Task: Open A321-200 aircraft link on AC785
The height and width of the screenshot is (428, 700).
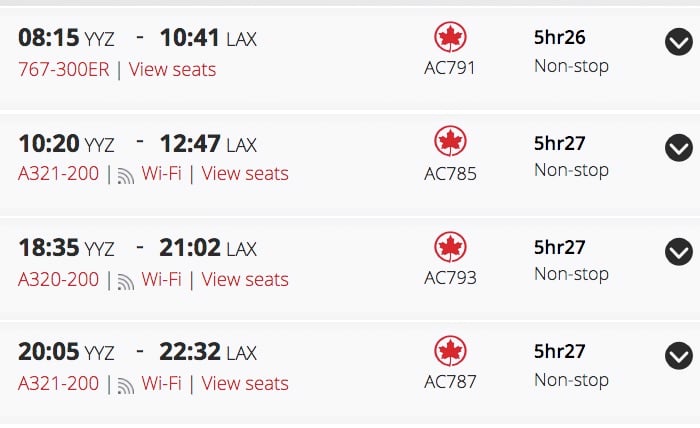Action: point(58,174)
